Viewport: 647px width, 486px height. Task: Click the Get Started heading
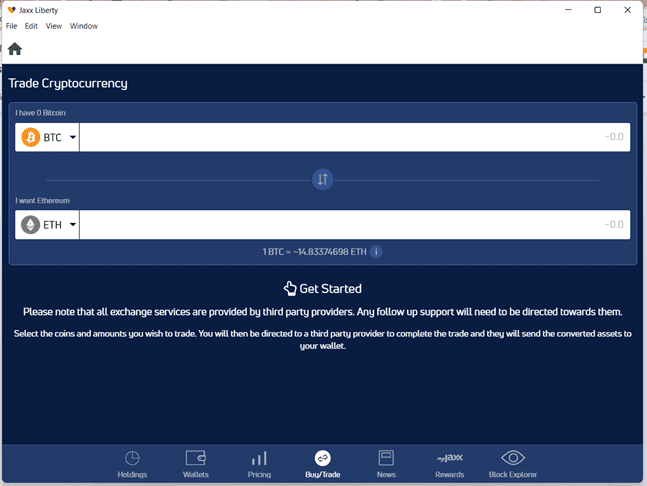(323, 288)
